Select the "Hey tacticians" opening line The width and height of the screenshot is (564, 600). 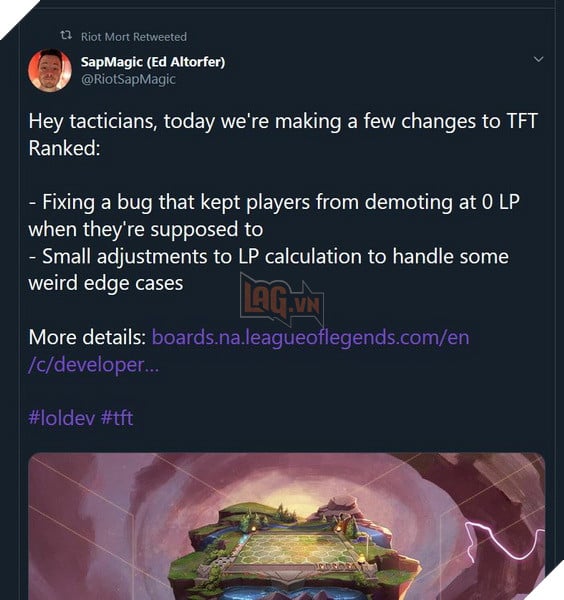[283, 121]
